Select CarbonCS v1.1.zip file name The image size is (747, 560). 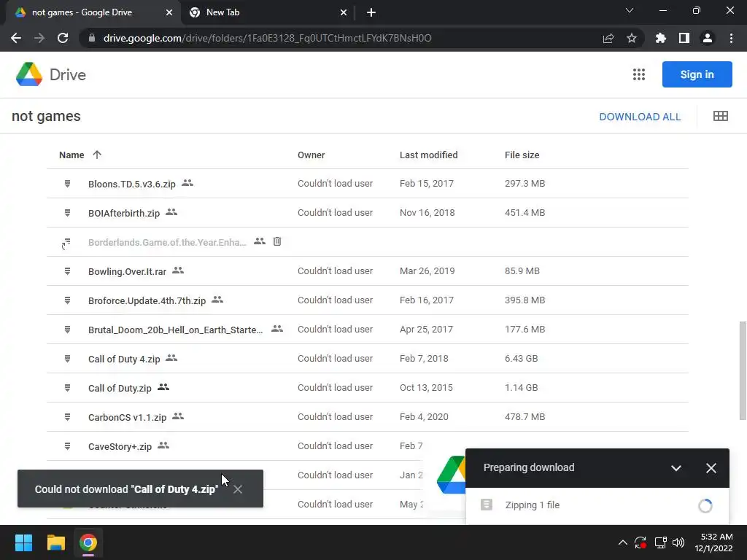tap(127, 417)
